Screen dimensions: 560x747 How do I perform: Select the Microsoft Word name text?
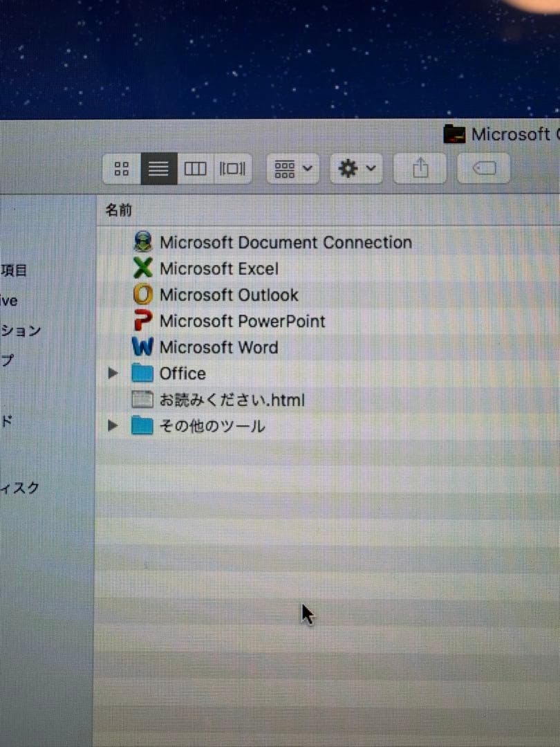[218, 347]
